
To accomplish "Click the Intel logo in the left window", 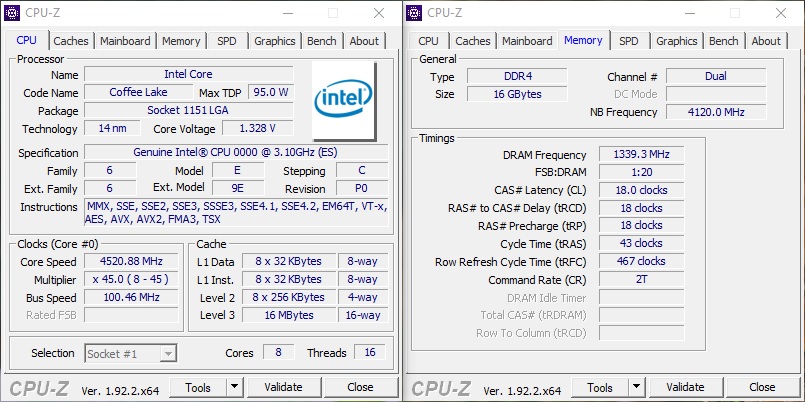I will click(344, 101).
